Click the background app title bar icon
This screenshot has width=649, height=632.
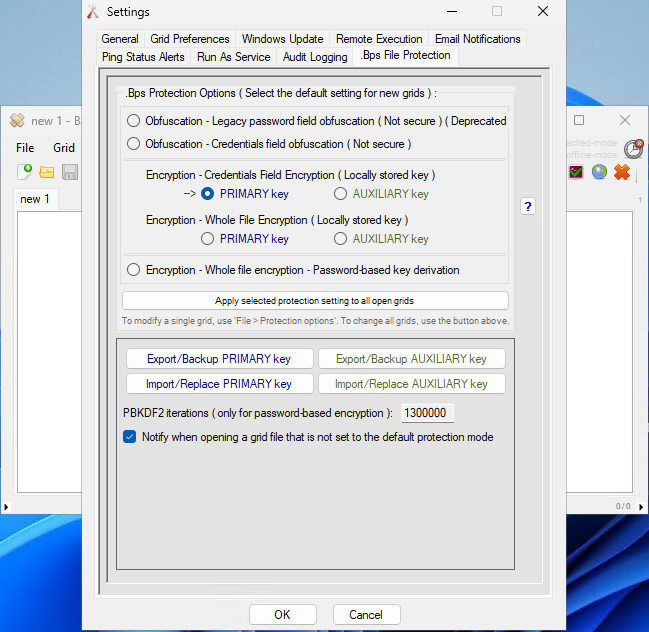[x=17, y=120]
